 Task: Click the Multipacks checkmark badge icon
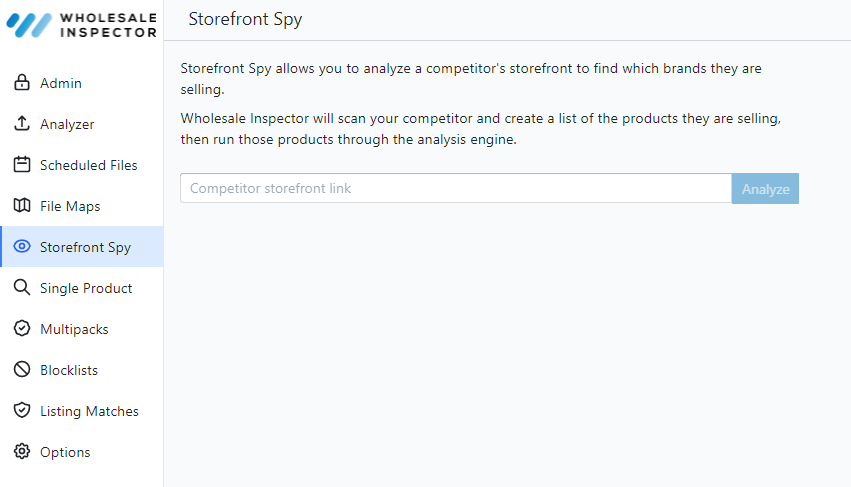pyautogui.click(x=22, y=329)
